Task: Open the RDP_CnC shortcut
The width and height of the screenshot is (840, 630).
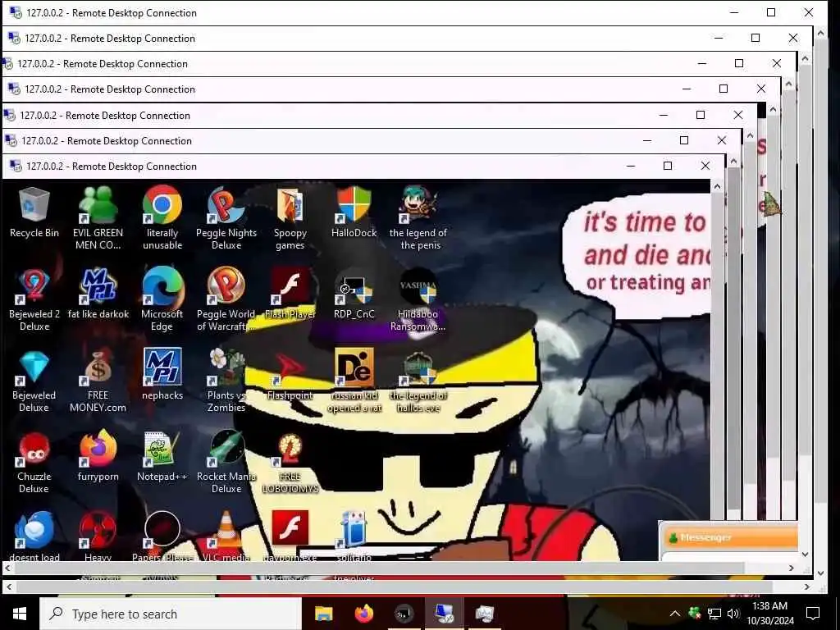Action: tap(354, 294)
